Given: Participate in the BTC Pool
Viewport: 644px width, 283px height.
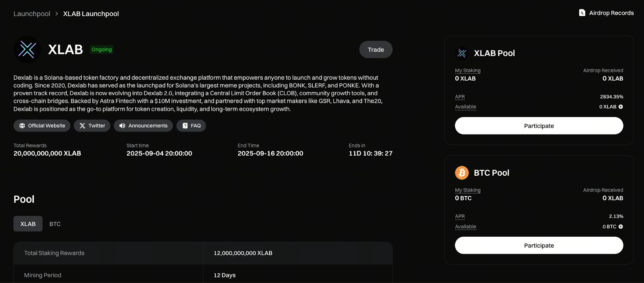Looking at the screenshot, I should tap(539, 246).
